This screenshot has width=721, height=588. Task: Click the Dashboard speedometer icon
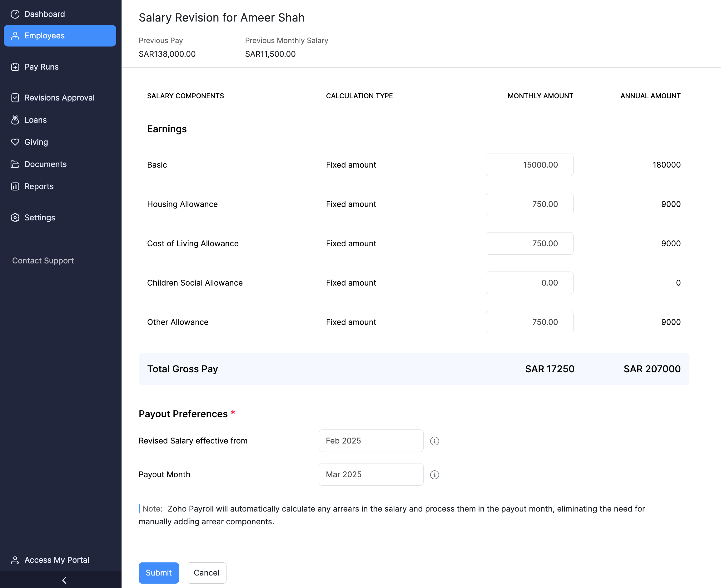point(15,14)
